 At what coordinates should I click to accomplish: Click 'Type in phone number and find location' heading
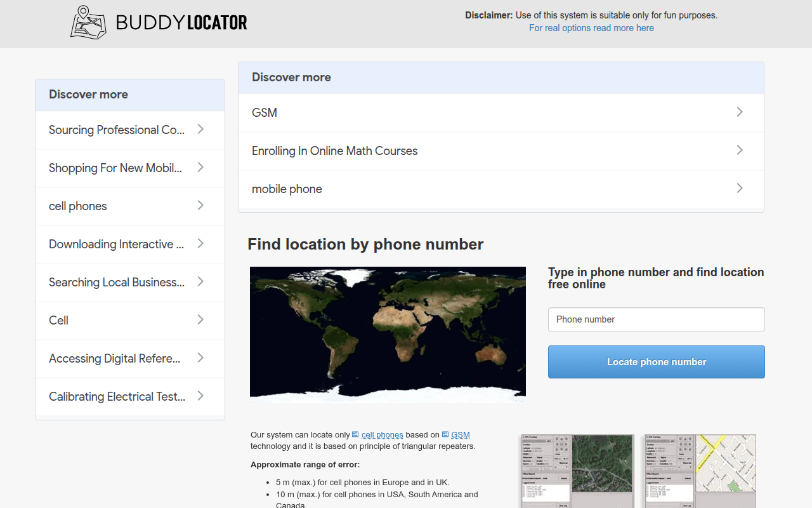click(x=656, y=278)
